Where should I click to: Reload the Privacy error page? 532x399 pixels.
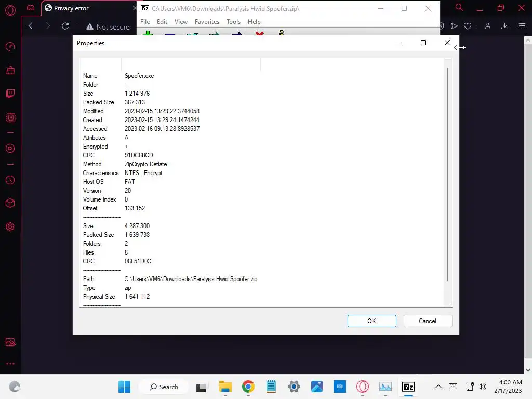pos(65,26)
